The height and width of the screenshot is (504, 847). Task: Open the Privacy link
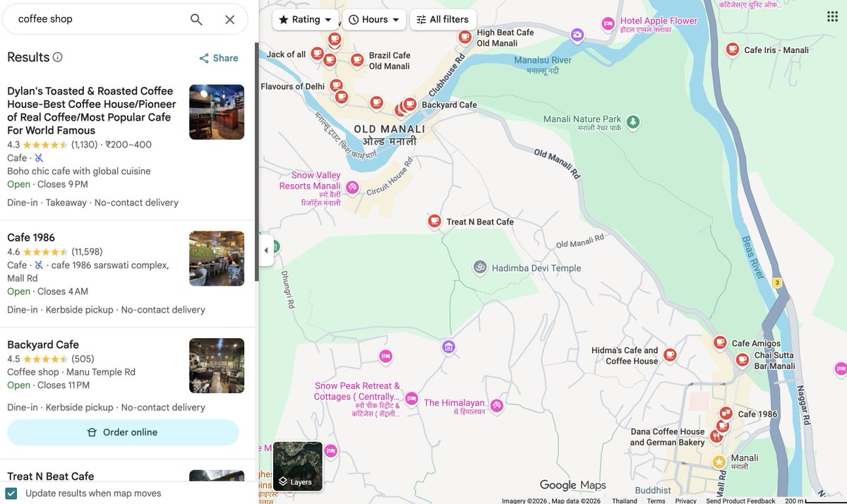click(686, 500)
